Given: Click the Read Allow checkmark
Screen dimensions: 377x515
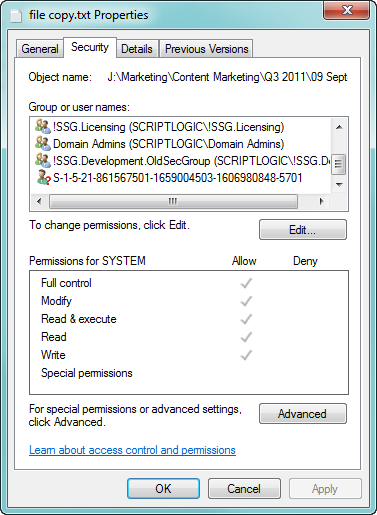Looking at the screenshot, I should coord(246,337).
